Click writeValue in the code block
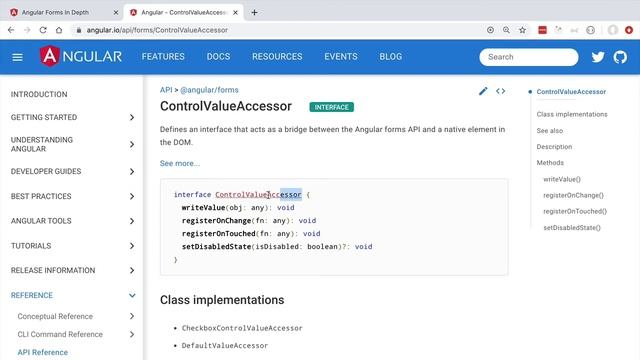 pos(203,208)
